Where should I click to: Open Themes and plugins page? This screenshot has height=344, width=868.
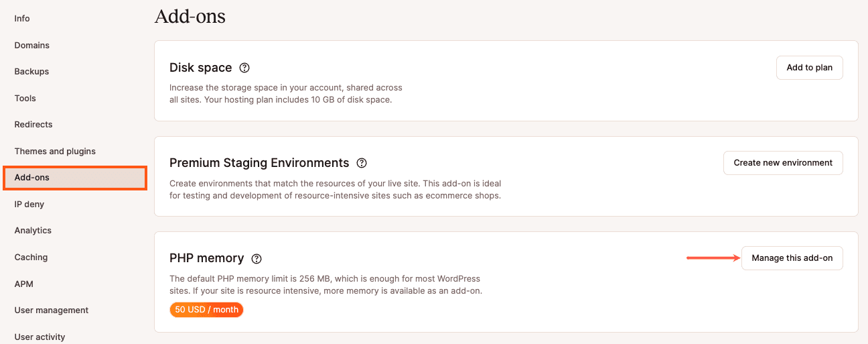click(55, 152)
